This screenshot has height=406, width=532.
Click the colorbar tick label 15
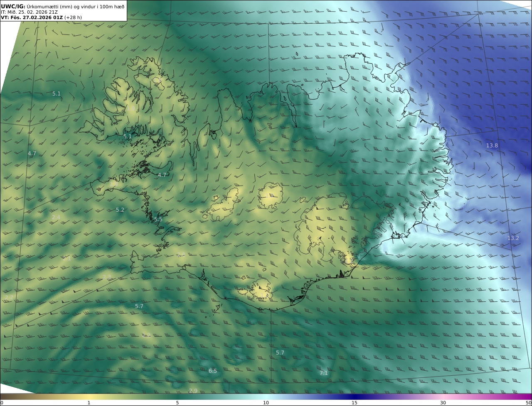pos(355,403)
